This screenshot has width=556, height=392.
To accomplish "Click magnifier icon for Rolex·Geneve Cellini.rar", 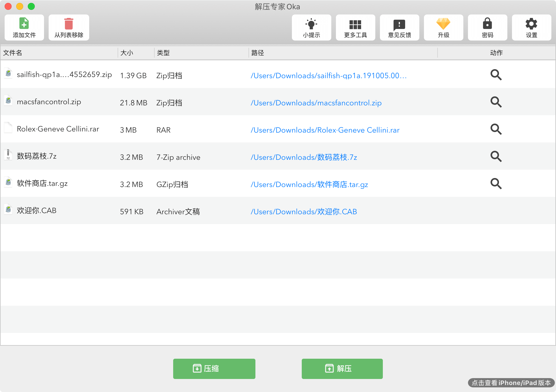I will (x=496, y=129).
